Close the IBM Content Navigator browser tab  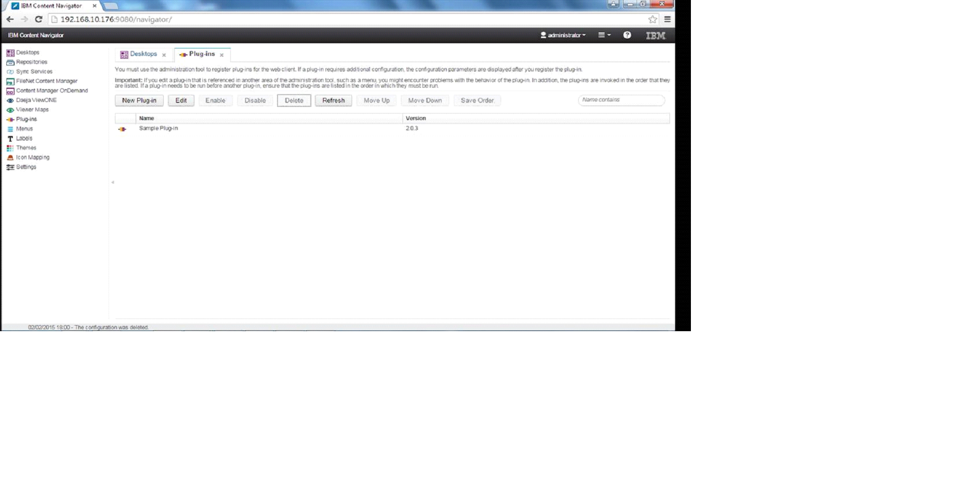point(95,6)
